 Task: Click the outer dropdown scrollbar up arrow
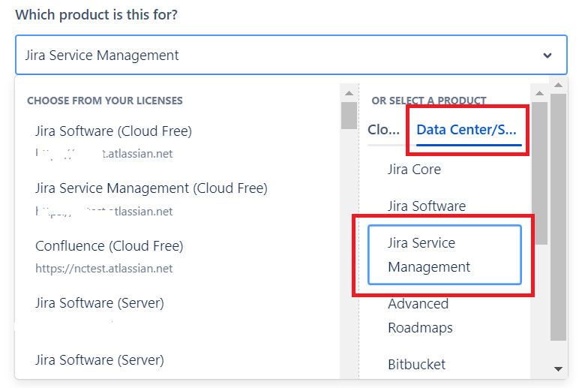pyautogui.click(x=558, y=82)
